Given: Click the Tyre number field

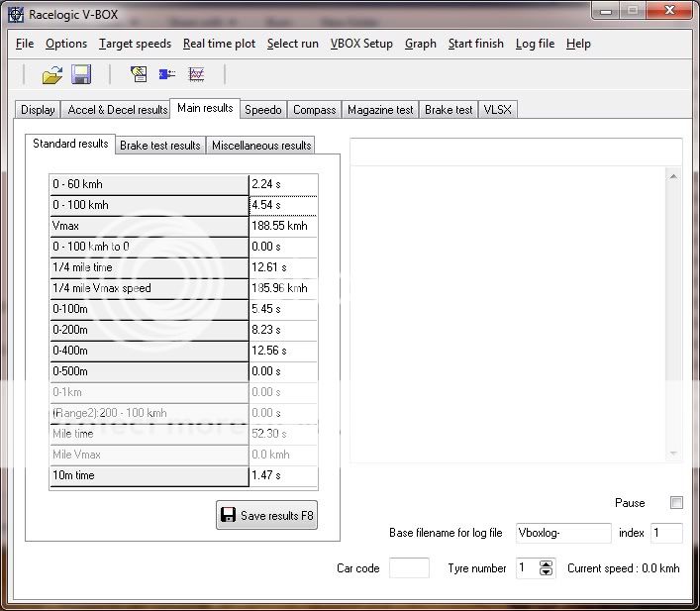Looking at the screenshot, I should tap(528, 568).
